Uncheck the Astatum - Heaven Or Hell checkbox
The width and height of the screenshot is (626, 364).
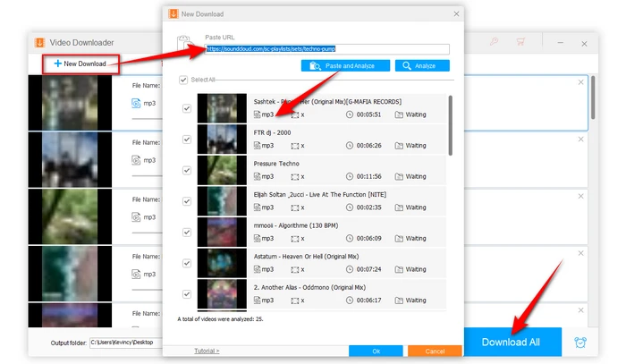(186, 263)
